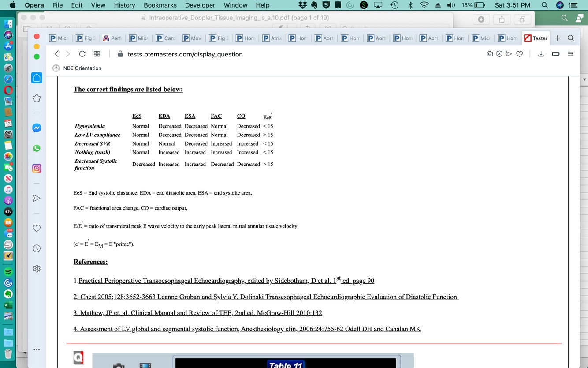Open Trash in the Dock
Screen dimensions: 588x368
(x=8, y=354)
